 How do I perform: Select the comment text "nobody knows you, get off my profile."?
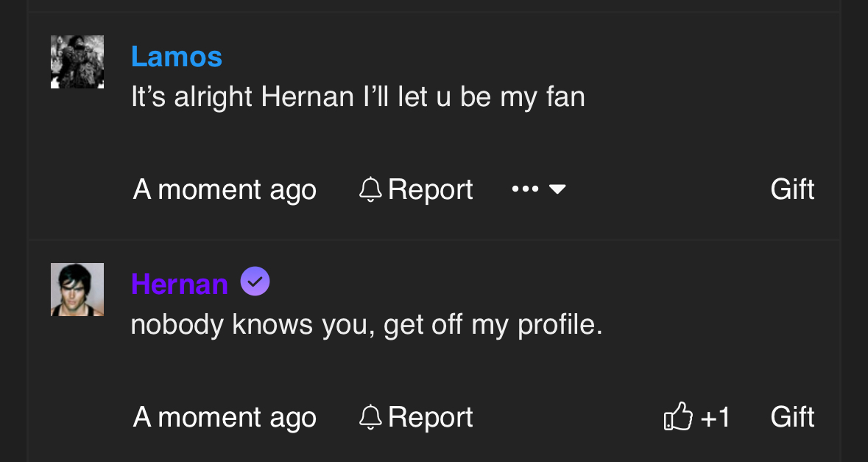367,325
